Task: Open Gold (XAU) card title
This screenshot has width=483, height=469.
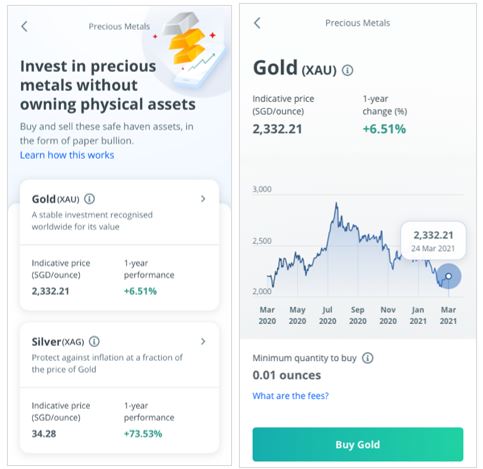Action: [x=55, y=199]
